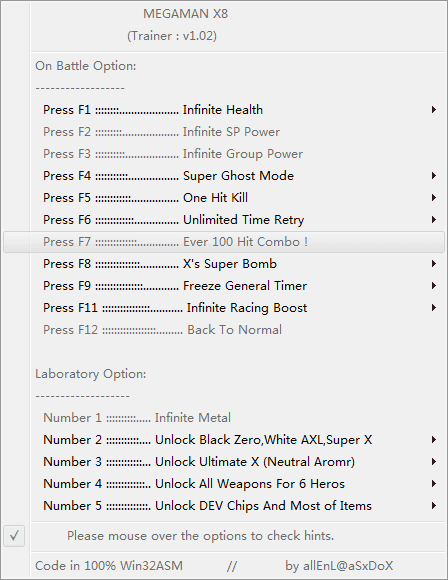
Task: Open submenu arrow for One Hit Kill
Action: (x=434, y=198)
